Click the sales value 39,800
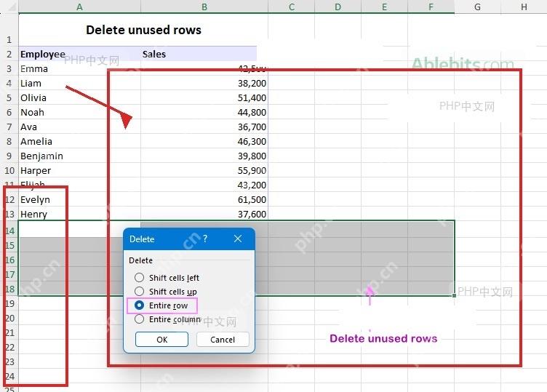 click(204, 156)
